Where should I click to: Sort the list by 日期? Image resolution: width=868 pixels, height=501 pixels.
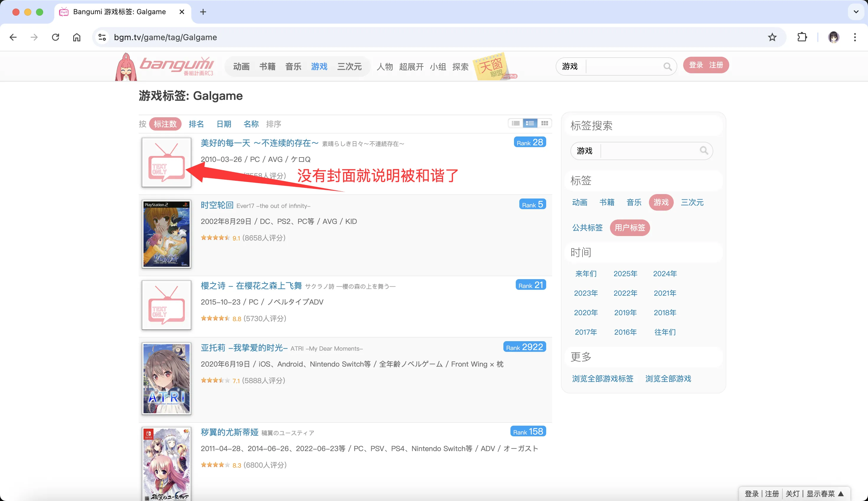224,124
